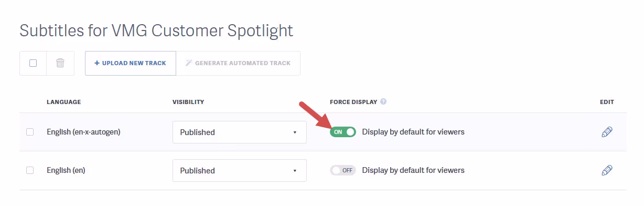The image size is (644, 206).
Task: Turn off force display for en-x-autogen track
Action: 343,132
